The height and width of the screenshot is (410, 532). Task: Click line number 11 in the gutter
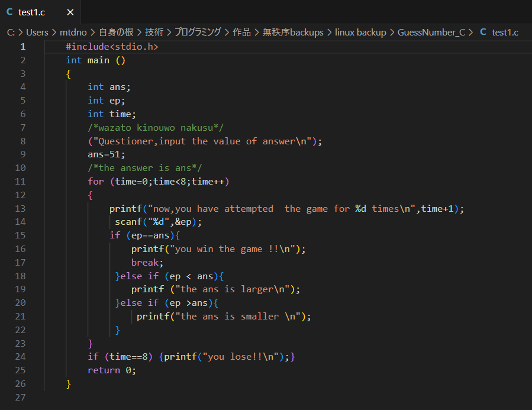tap(22, 182)
